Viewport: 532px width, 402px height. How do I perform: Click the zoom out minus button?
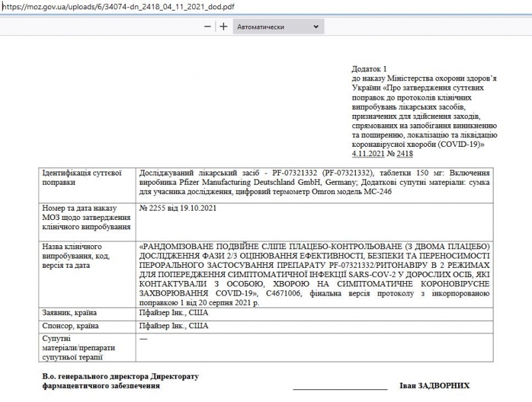(x=208, y=27)
